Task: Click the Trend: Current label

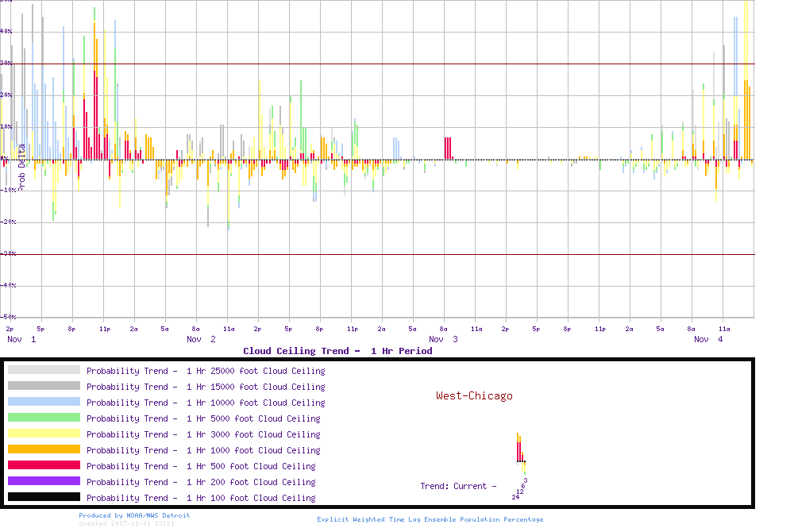Action: (458, 486)
